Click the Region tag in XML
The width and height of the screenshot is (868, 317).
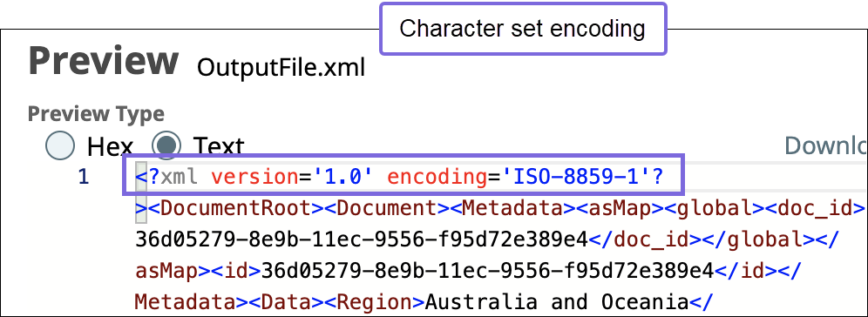coord(375,302)
